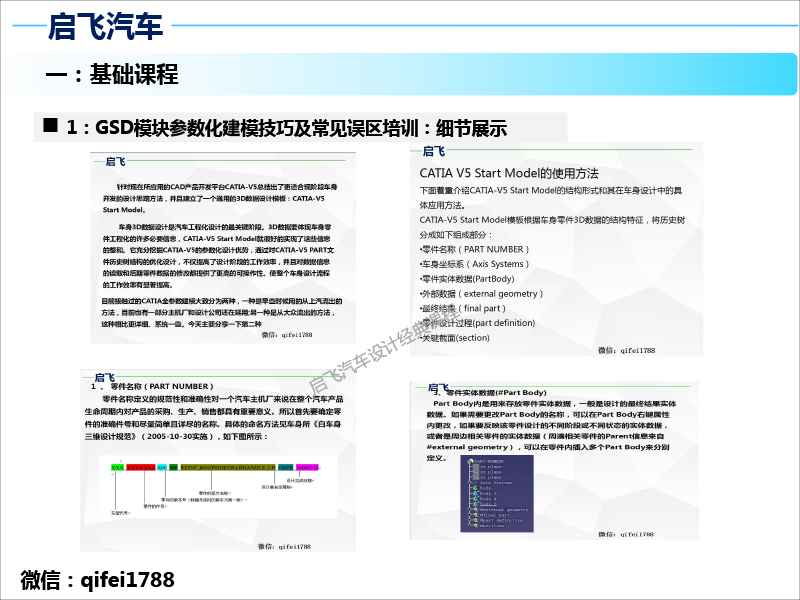Image resolution: width=800 pixels, height=600 pixels.
Task: Click 启飞 logo on top-right thumbnail
Action: (434, 151)
